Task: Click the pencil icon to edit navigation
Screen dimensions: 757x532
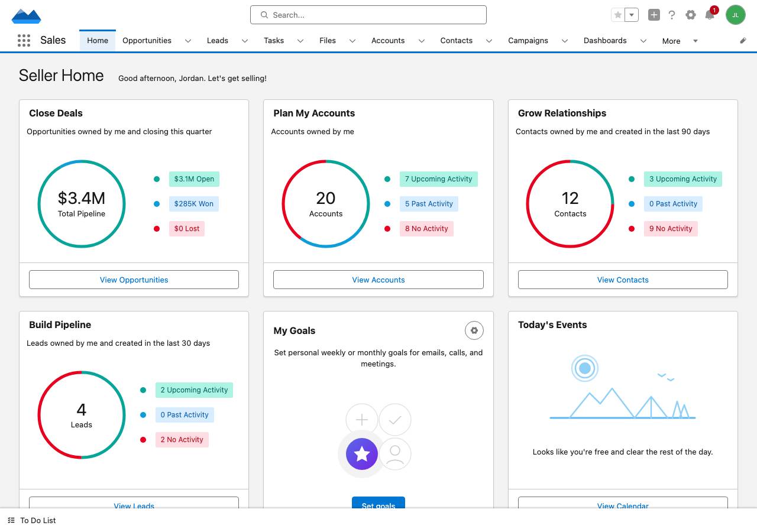Action: [x=743, y=41]
